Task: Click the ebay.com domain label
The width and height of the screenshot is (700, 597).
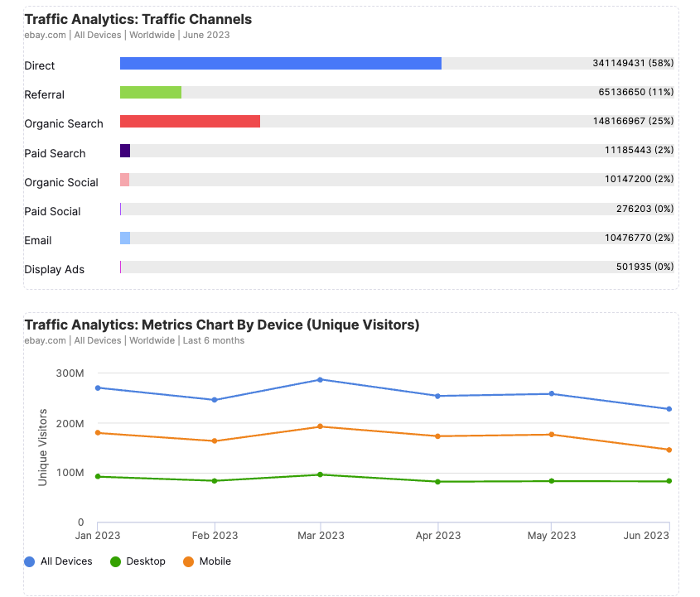Action: click(44, 35)
